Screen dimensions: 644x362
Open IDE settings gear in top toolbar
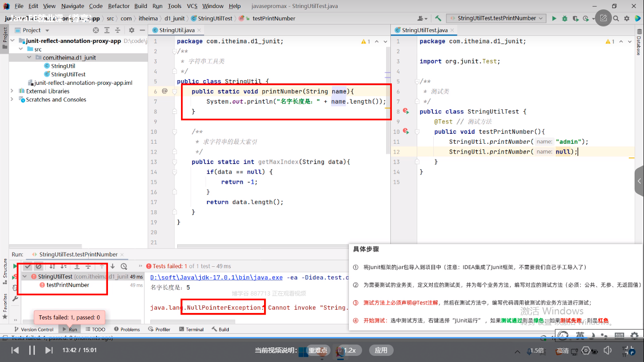click(x=627, y=18)
